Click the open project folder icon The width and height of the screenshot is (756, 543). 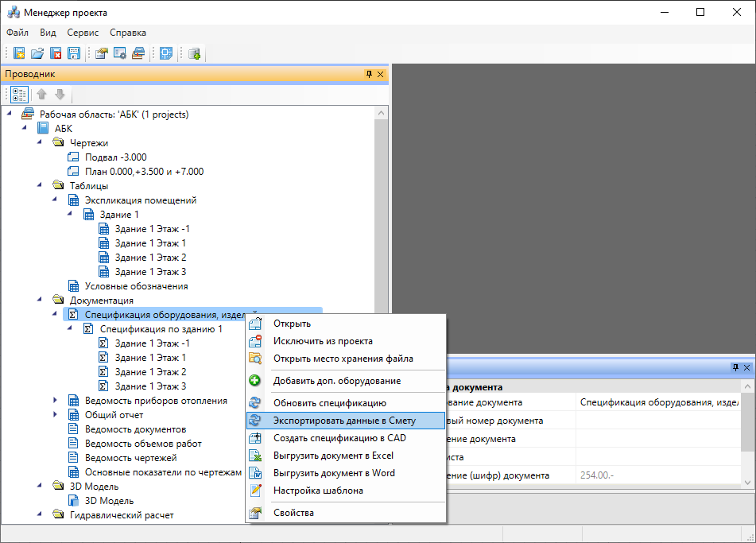37,53
